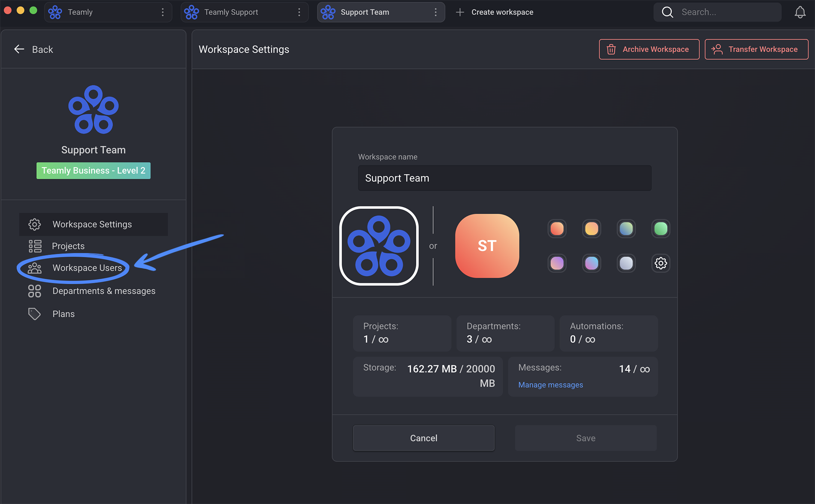815x504 pixels.
Task: Select the Support Team workspace tab
Action: [381, 12]
